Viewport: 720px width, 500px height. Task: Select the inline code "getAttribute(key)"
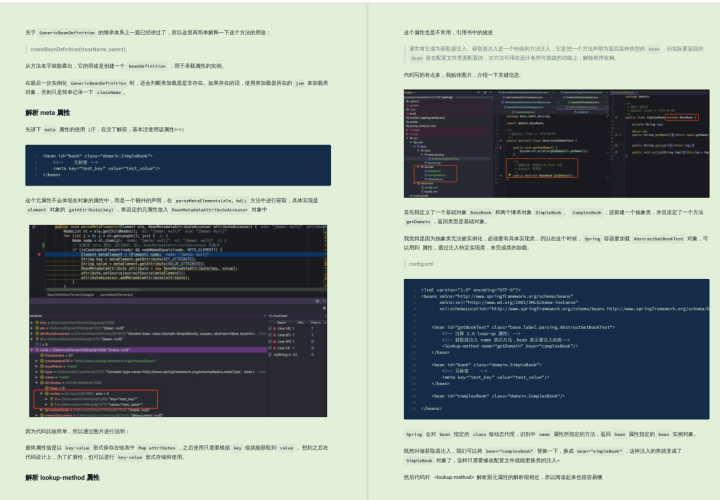pyautogui.click(x=91, y=210)
